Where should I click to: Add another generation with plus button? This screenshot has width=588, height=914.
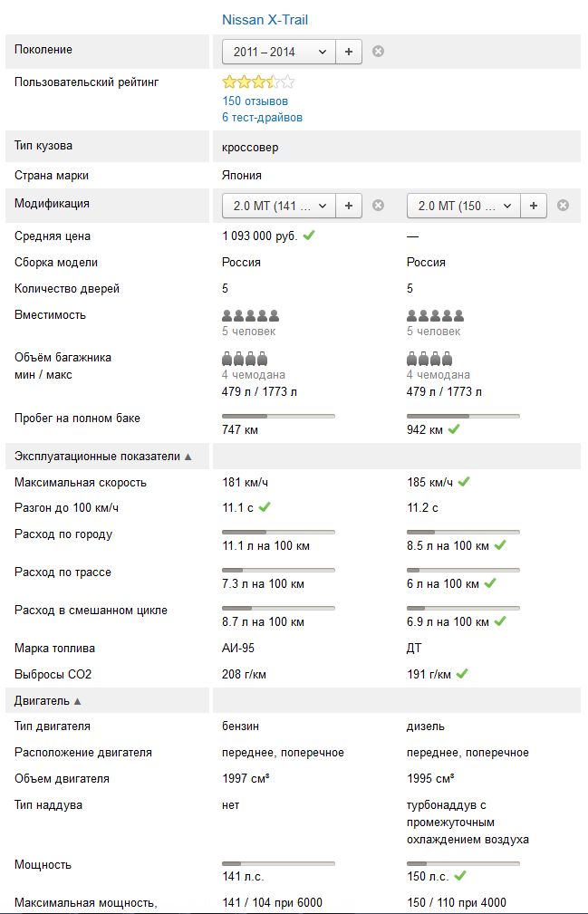(x=349, y=52)
